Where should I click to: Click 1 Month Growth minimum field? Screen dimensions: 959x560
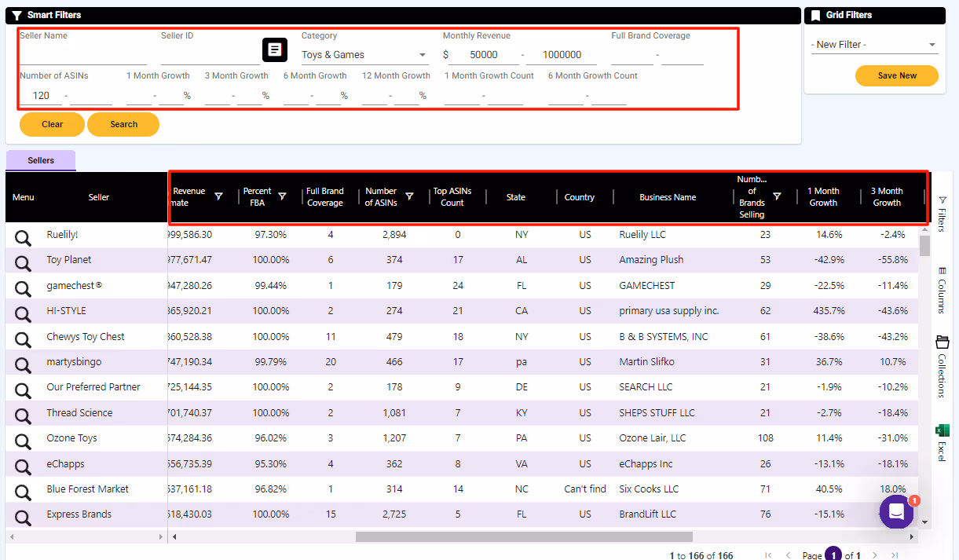pos(139,96)
